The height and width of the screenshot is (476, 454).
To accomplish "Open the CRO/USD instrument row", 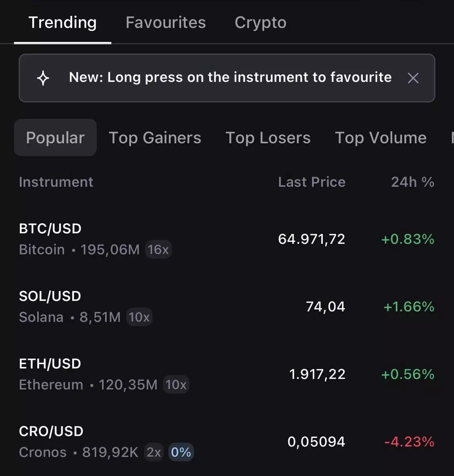I will coord(227,441).
